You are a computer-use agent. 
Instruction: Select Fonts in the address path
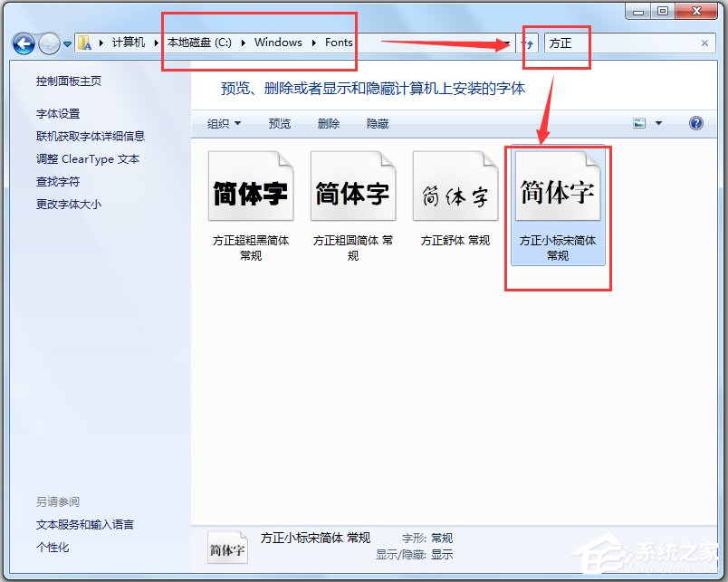tap(339, 43)
